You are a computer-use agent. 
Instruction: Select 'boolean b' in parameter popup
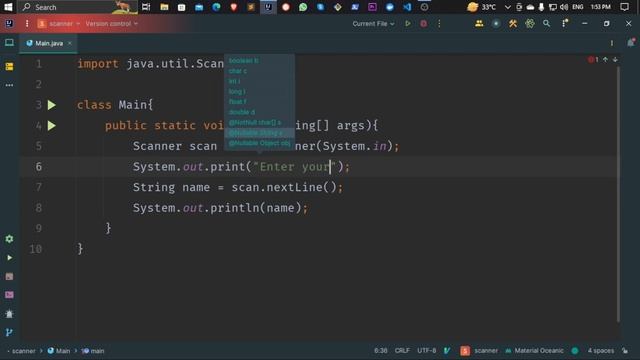[x=243, y=60]
